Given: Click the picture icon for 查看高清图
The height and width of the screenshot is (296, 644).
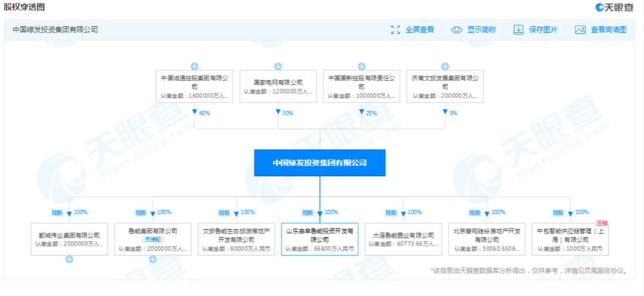Looking at the screenshot, I should tap(580, 30).
